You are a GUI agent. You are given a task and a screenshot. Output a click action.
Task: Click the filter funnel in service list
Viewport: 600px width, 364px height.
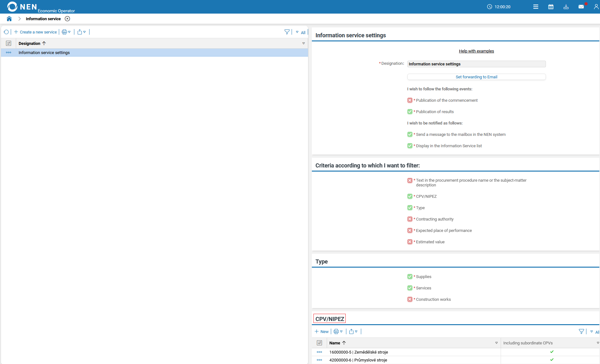[x=287, y=32]
